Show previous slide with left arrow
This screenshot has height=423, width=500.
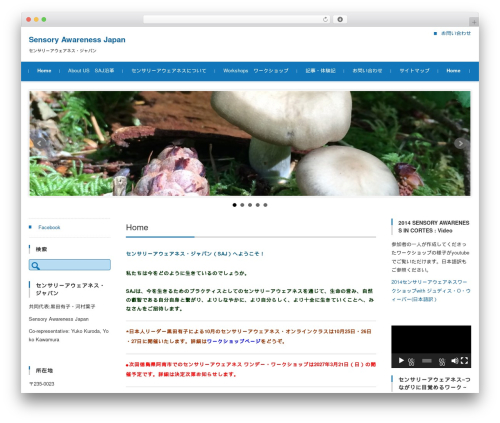pyautogui.click(x=39, y=143)
